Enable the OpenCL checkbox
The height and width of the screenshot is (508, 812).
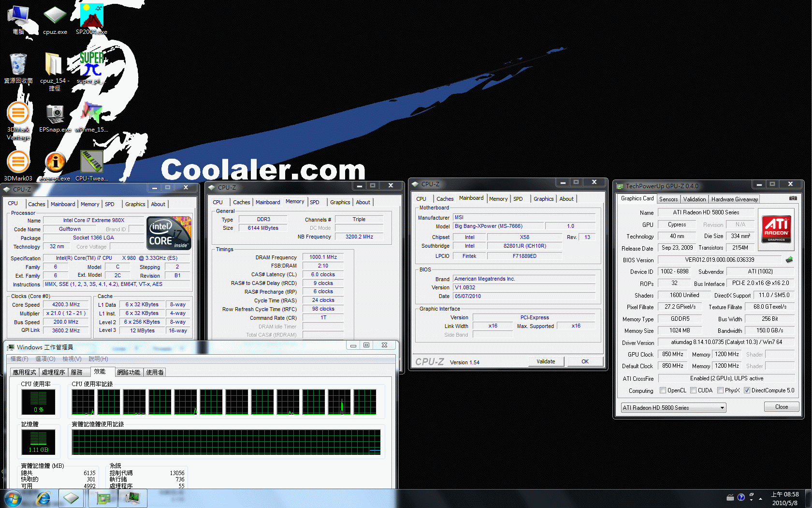663,390
